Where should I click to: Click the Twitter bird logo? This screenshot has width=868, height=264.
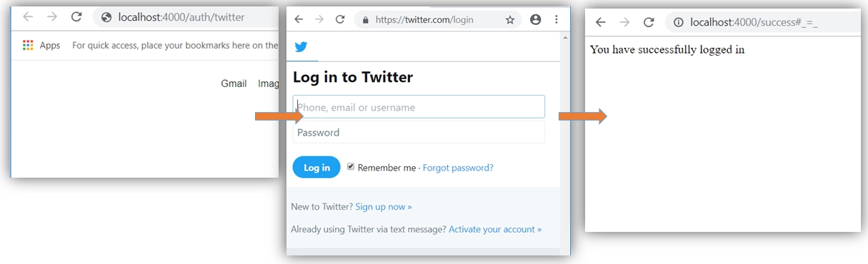(301, 47)
